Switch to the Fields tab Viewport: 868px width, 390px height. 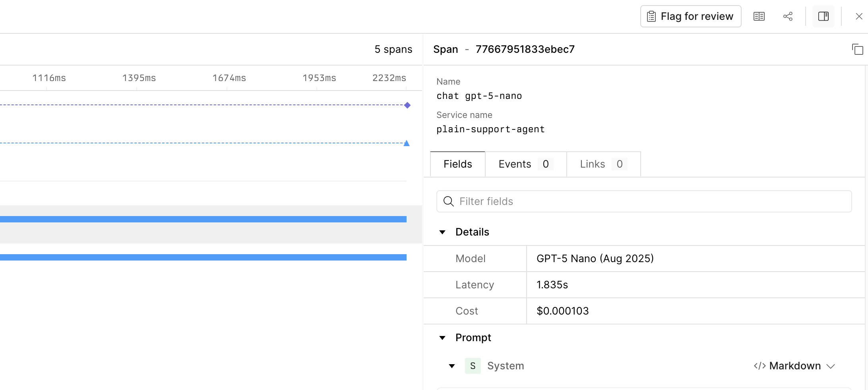(457, 164)
